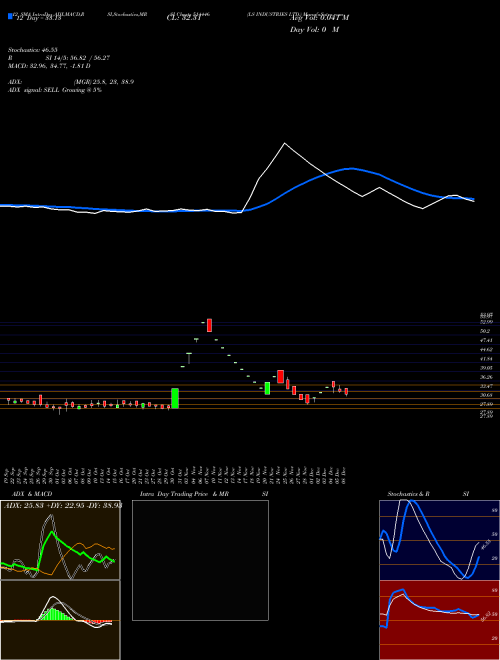Click the 44.62 price axis label
This screenshot has width=500, height=660.
486,350
